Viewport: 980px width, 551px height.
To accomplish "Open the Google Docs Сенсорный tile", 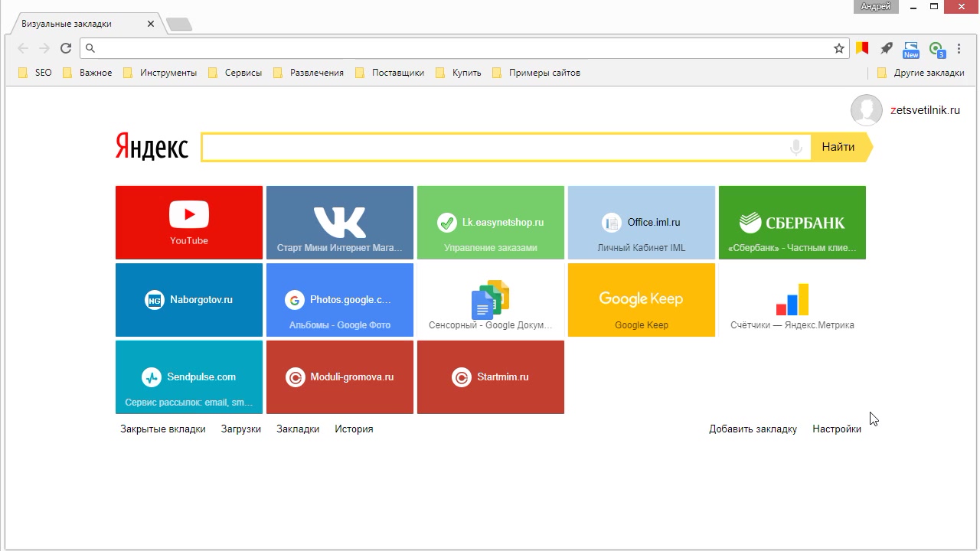I will [491, 300].
